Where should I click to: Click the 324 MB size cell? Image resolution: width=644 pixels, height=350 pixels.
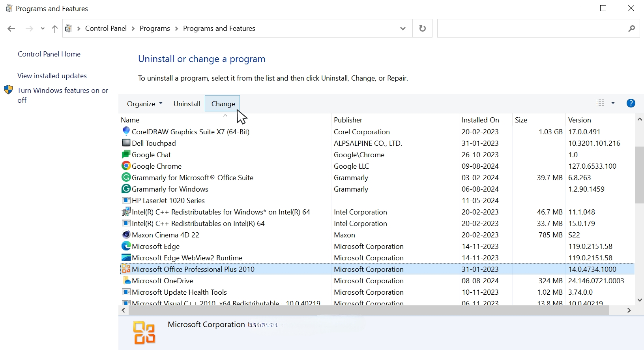[x=550, y=280]
